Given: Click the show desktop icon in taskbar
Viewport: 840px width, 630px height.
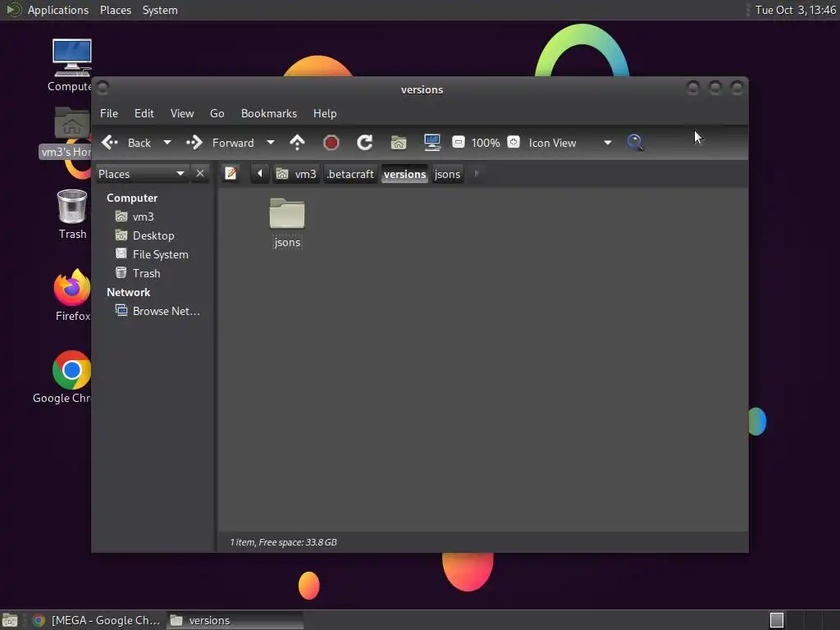Looking at the screenshot, I should click(10, 620).
